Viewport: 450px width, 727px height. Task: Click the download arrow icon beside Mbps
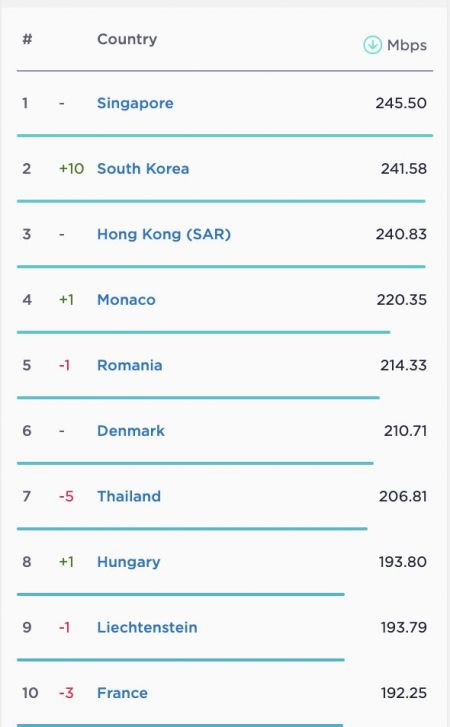click(372, 45)
